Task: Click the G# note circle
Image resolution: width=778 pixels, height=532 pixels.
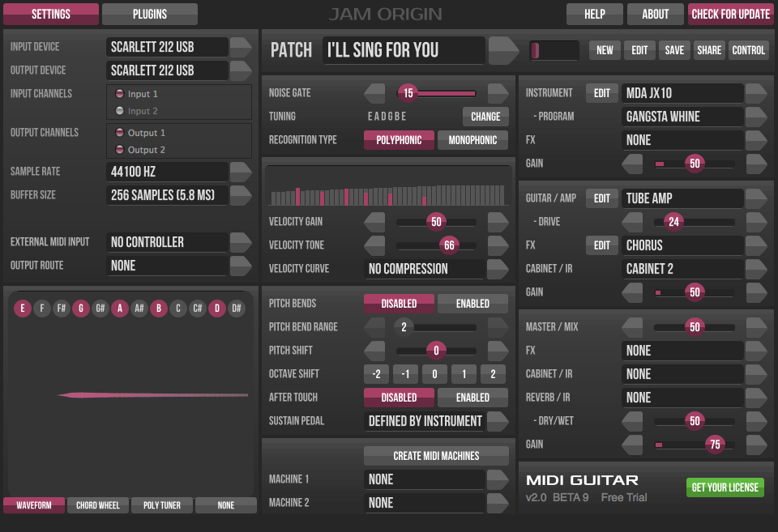Action: pos(100,309)
